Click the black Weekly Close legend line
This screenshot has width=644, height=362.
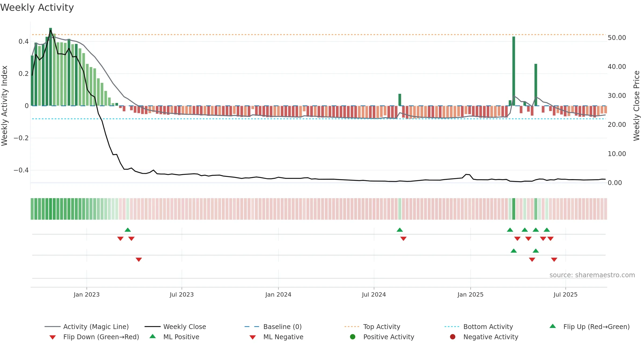coord(152,327)
